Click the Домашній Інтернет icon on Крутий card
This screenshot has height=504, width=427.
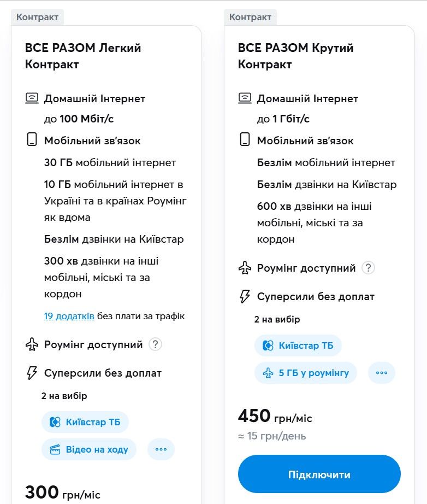click(x=244, y=98)
